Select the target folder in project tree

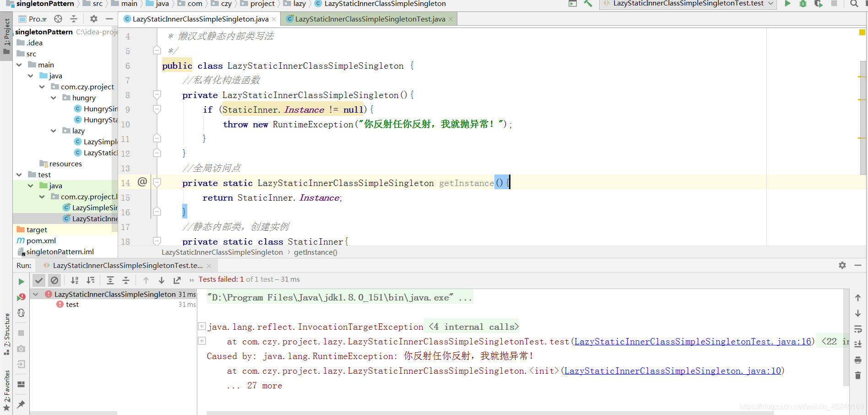pos(37,230)
